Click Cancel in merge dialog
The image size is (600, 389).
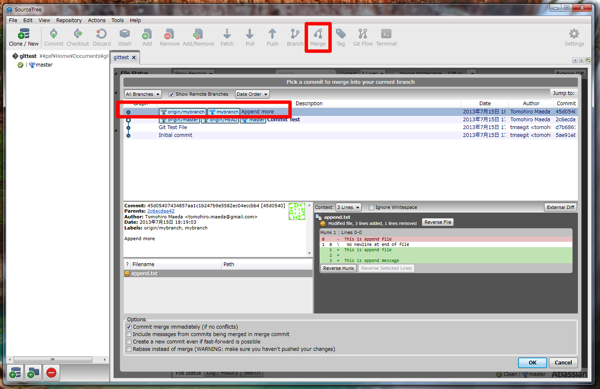pos(563,362)
